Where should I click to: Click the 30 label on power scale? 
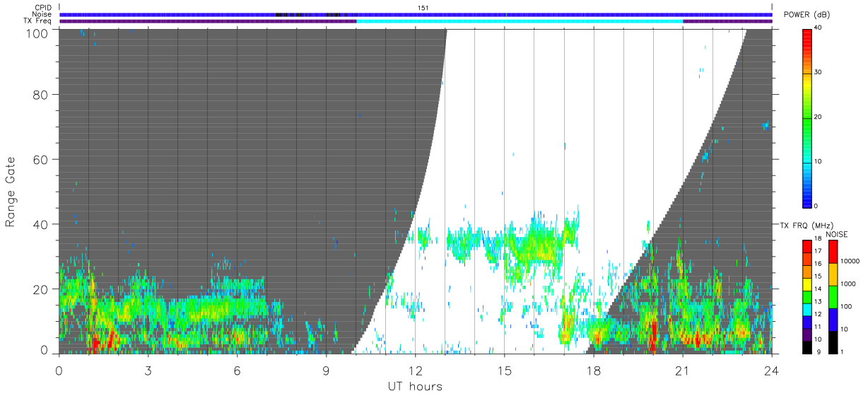(819, 73)
